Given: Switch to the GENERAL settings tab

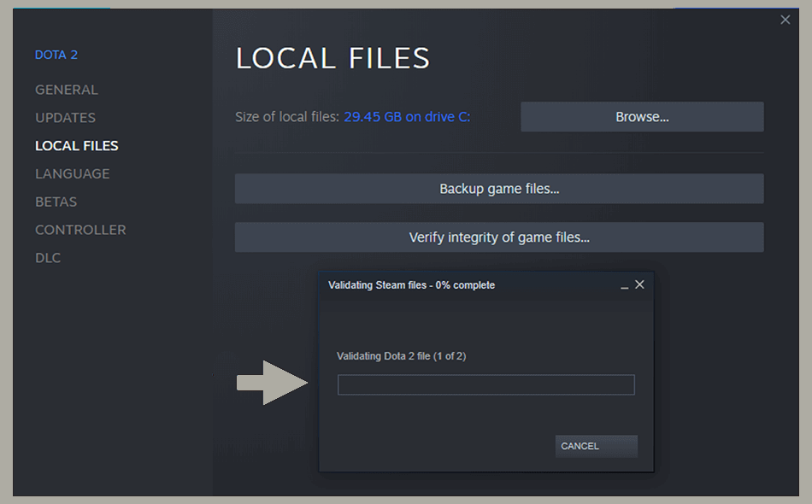Looking at the screenshot, I should click(x=66, y=89).
